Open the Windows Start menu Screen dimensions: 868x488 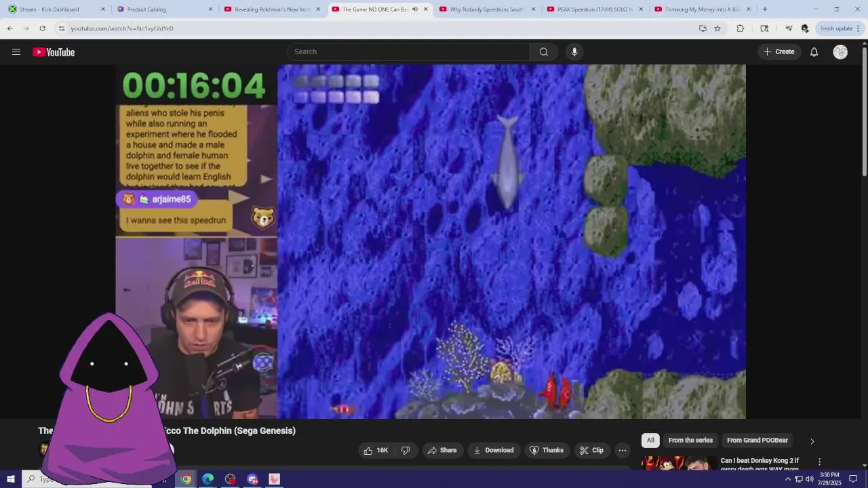click(11, 479)
